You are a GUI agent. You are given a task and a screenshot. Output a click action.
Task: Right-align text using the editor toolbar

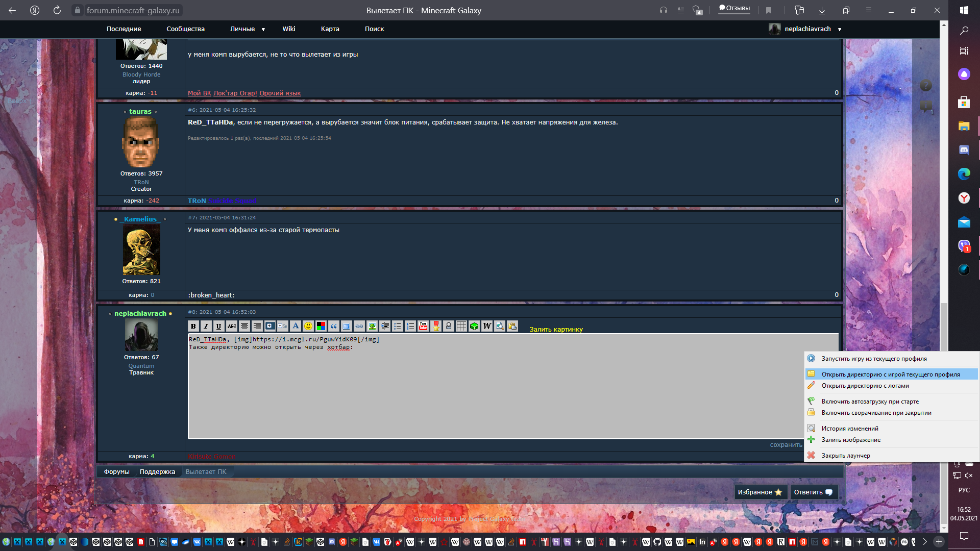click(x=257, y=326)
